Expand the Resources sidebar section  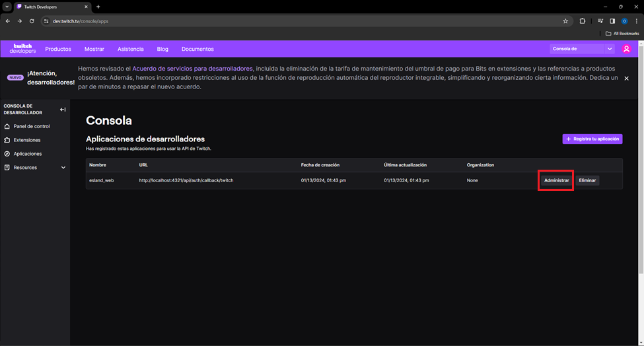point(35,168)
